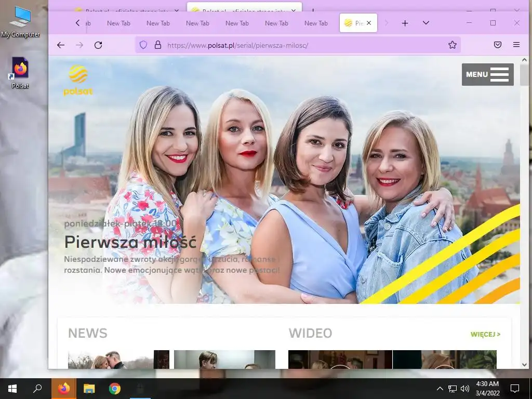Click the page scrollbar up arrow
This screenshot has height=399, width=532.
coord(524,60)
